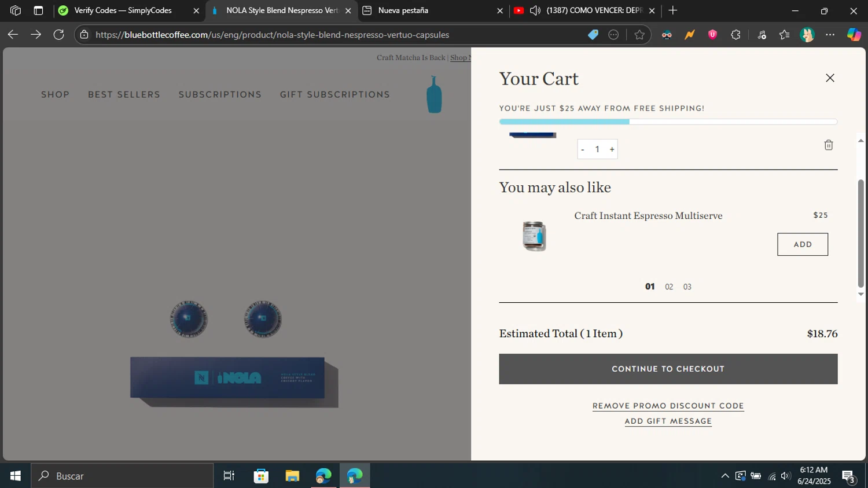Open File Explorer from taskbar
This screenshot has height=488, width=868.
coord(292,476)
